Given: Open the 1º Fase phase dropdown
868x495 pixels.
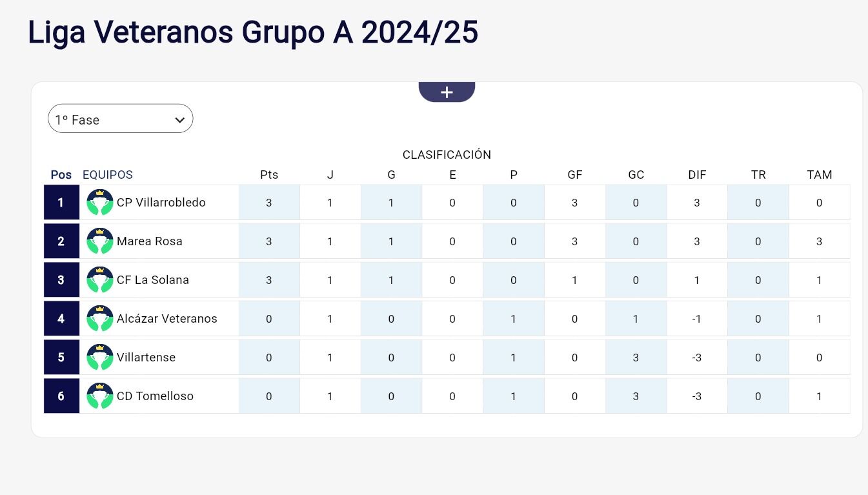Looking at the screenshot, I should pos(121,119).
